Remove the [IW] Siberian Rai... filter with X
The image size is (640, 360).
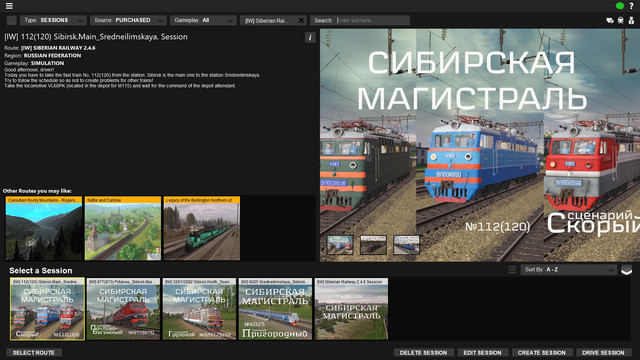coord(301,20)
